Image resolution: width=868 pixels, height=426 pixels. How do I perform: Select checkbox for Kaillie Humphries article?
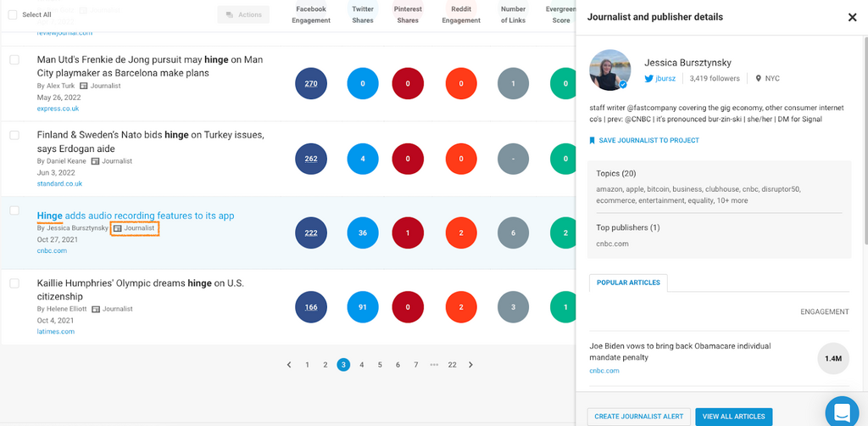pos(14,283)
